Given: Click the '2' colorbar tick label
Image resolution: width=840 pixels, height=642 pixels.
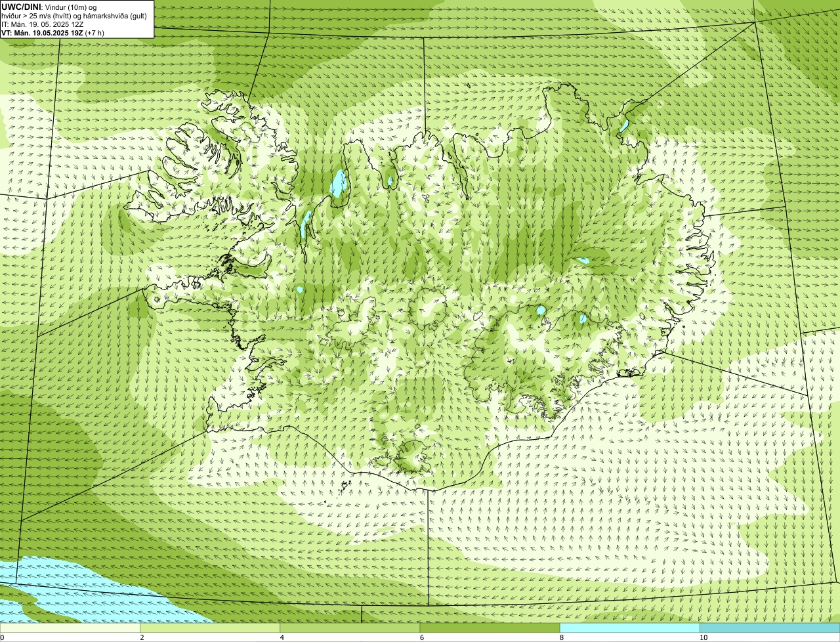Looking at the screenshot, I should (x=142, y=637).
